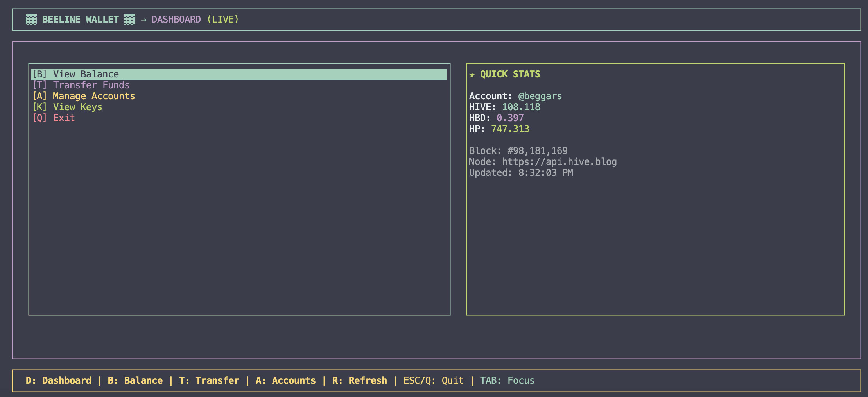868x397 pixels.
Task: Click the shaded block icon right of WALLET
Action: [130, 20]
